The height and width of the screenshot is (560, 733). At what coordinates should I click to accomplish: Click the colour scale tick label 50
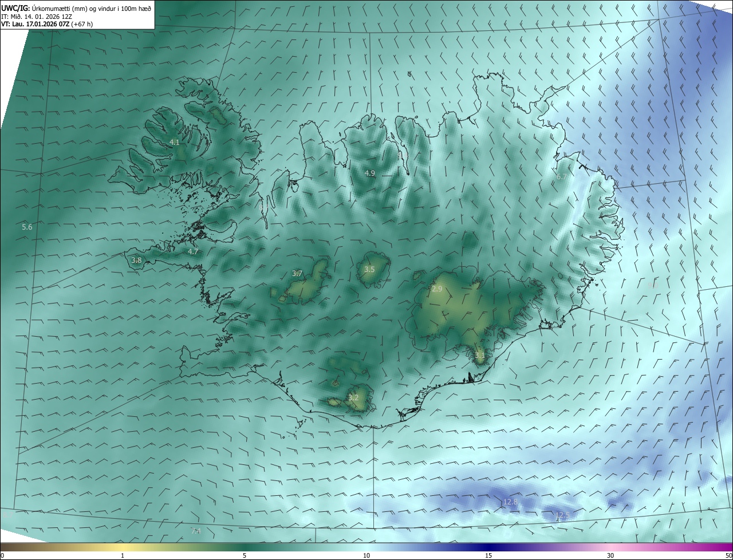(728, 555)
